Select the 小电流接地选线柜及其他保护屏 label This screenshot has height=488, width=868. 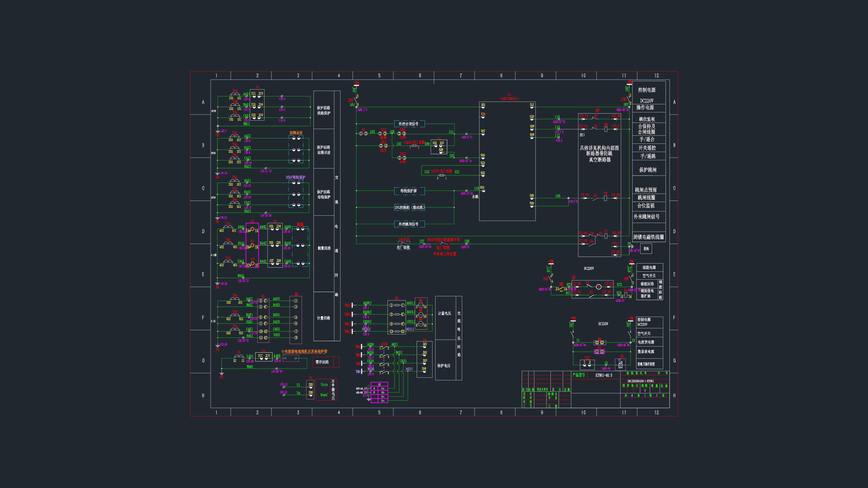coord(304,352)
